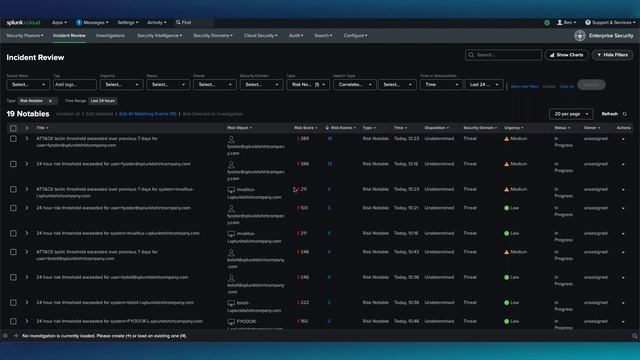Click the Risk Events sort arrow icon
Viewport: 640px width, 360px height.
[327, 128]
